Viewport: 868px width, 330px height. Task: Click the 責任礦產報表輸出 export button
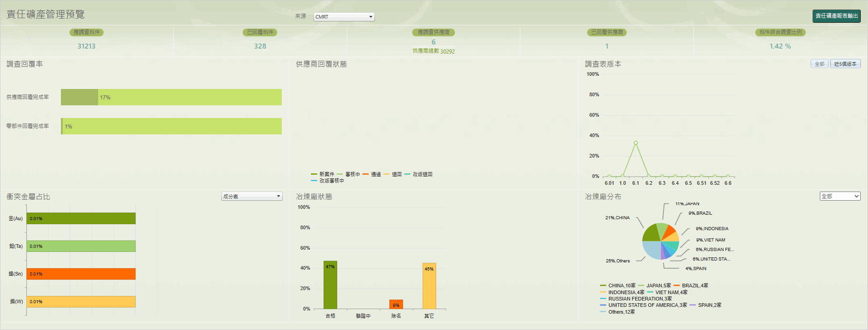point(837,16)
